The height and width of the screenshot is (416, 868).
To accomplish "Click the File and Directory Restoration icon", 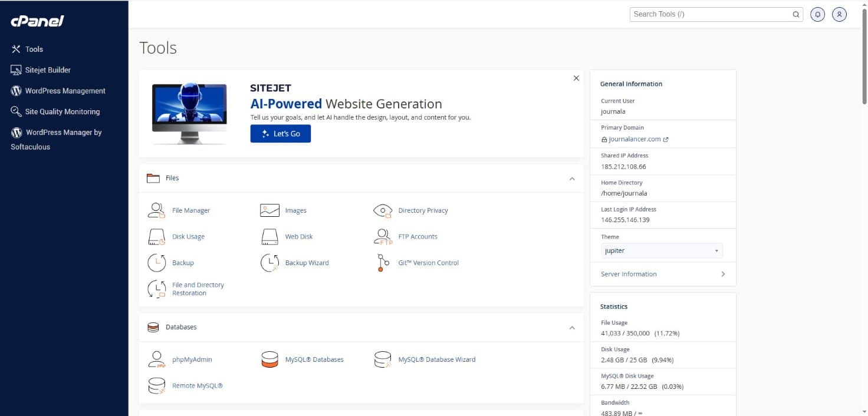I will tap(156, 289).
